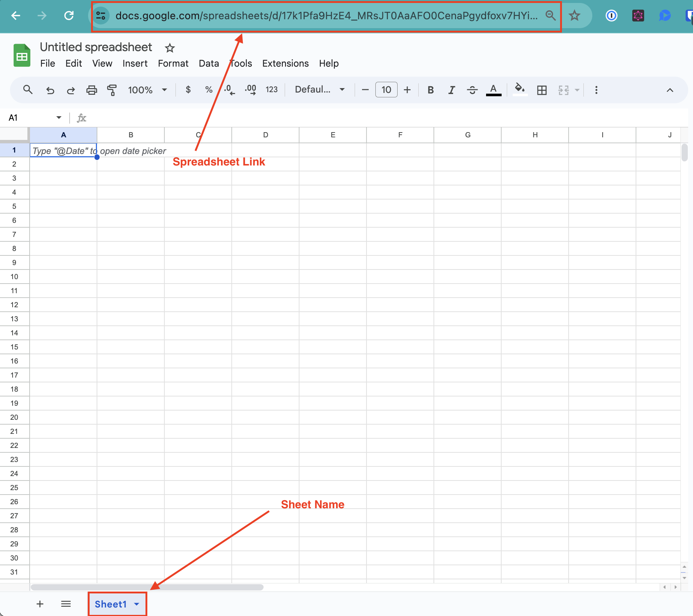Open the all sheets list

click(x=66, y=604)
